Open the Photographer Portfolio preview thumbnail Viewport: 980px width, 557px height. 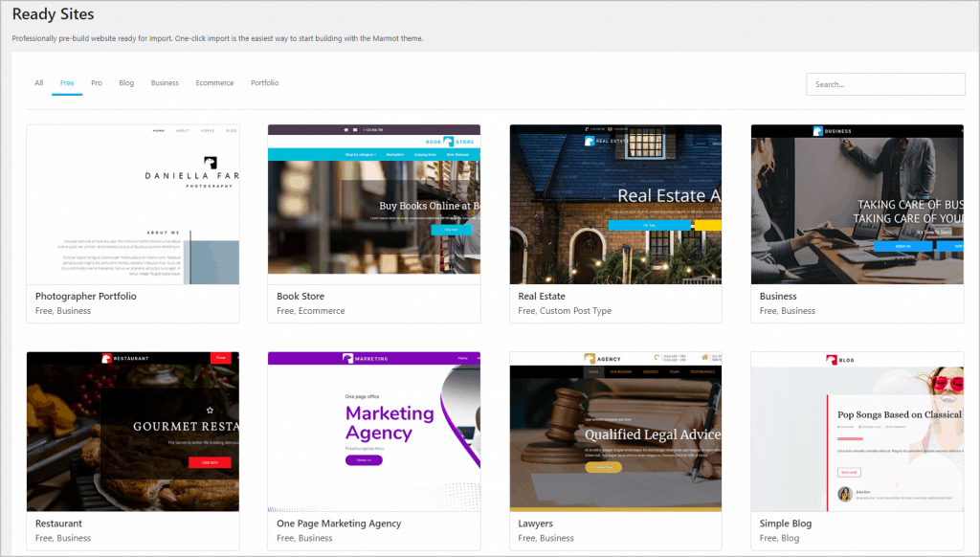pyautogui.click(x=133, y=204)
